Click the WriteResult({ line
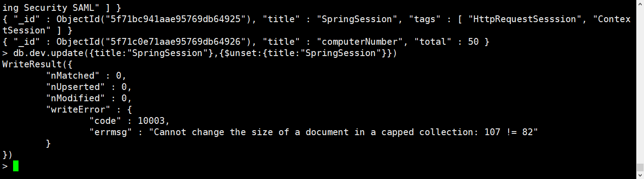644x179 pixels. click(37, 65)
